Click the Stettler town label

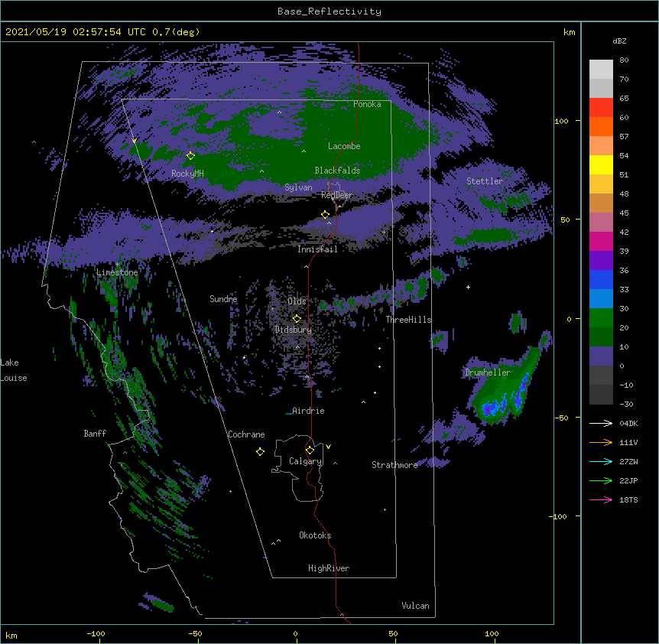click(485, 181)
